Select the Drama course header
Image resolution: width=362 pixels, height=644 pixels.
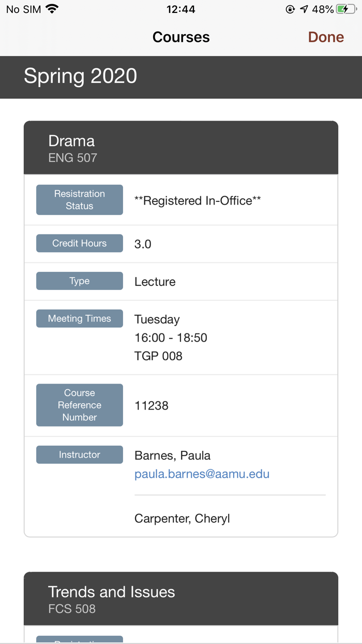click(x=181, y=148)
